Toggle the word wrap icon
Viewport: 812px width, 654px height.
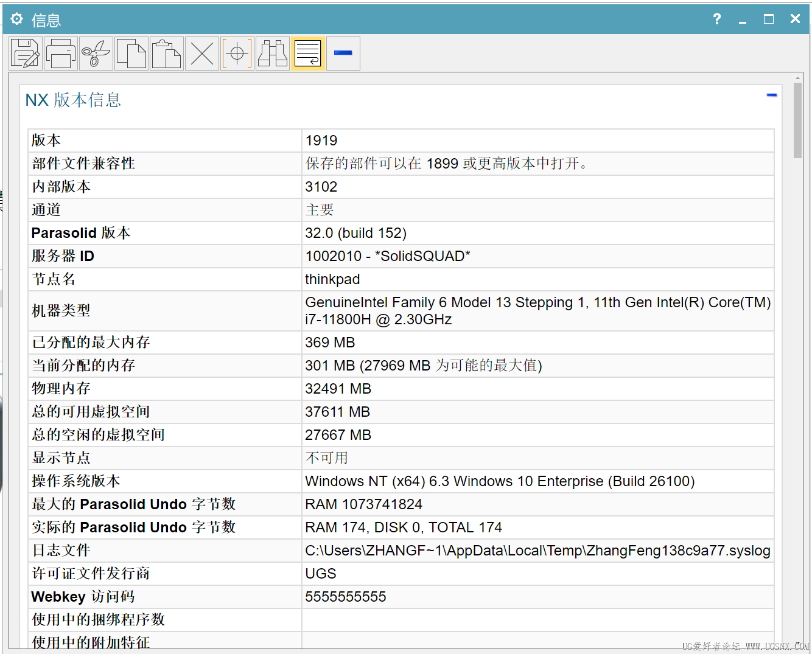(308, 54)
